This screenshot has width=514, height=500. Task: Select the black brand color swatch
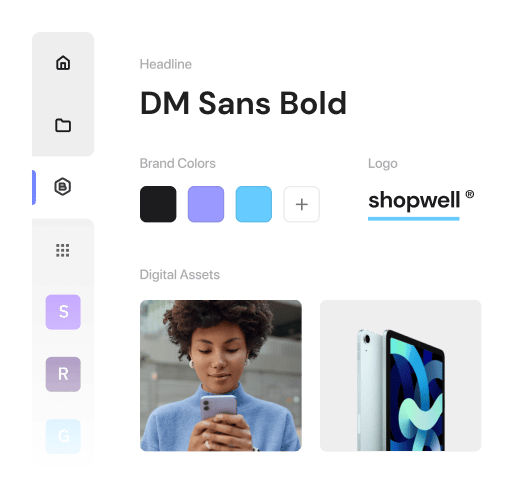pyautogui.click(x=158, y=204)
